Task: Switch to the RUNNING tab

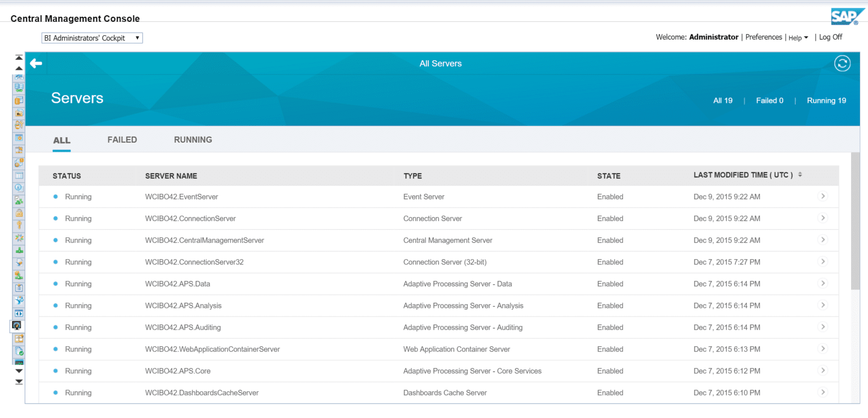Action: [x=193, y=140]
